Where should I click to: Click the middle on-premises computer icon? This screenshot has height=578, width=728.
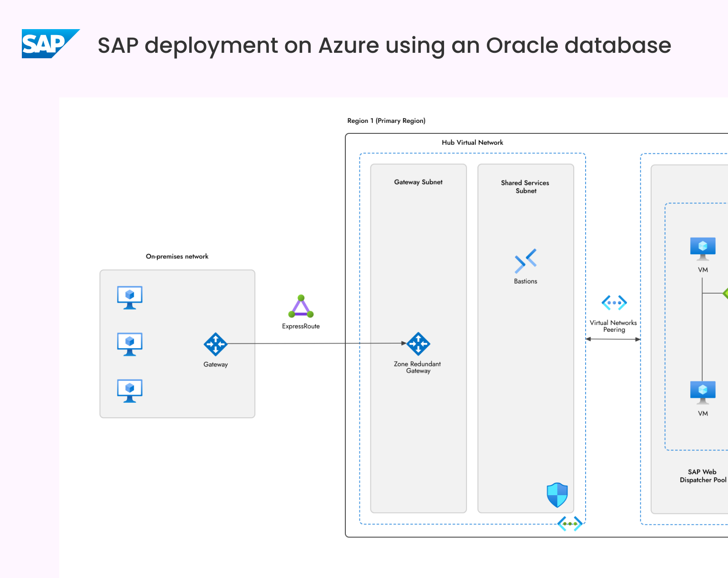pos(130,344)
